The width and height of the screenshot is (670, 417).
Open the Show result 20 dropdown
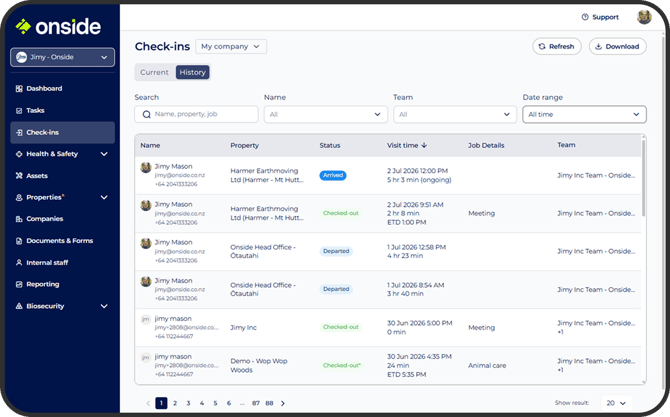[x=616, y=403]
